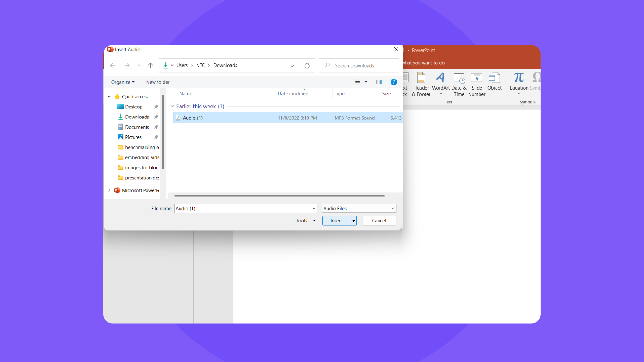Click the up one level arrow
Screen dimensions: 644x362
pyautogui.click(x=150, y=65)
